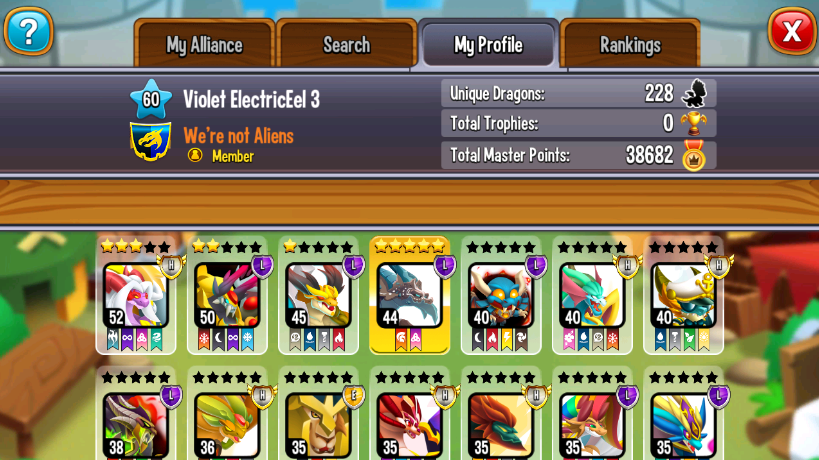Click the Master Points crown medal icon

click(x=694, y=155)
